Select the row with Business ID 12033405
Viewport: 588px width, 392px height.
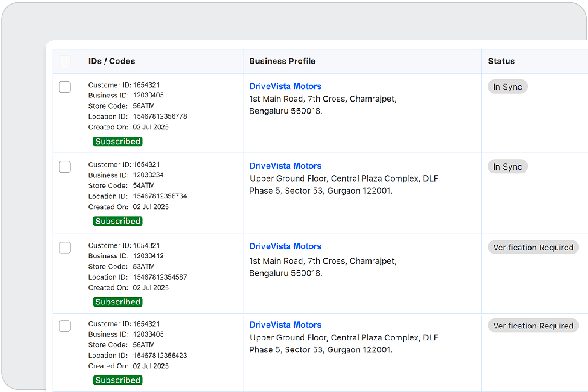coord(65,326)
